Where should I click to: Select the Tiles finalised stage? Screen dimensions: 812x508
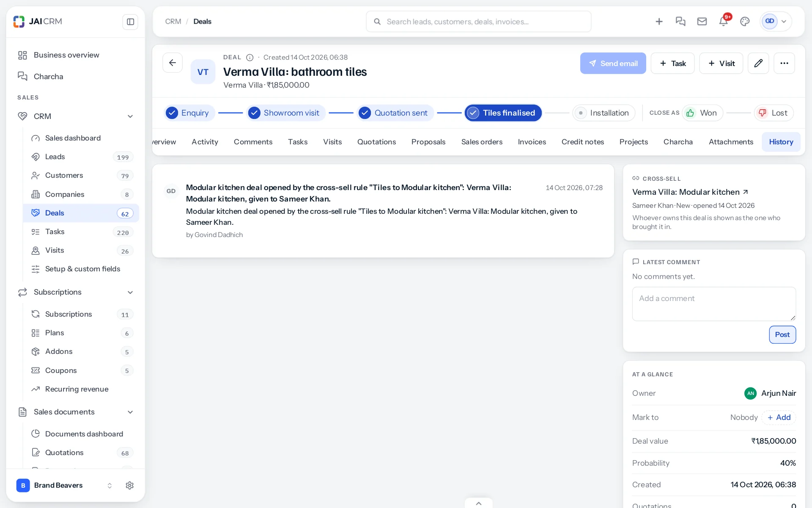503,113
